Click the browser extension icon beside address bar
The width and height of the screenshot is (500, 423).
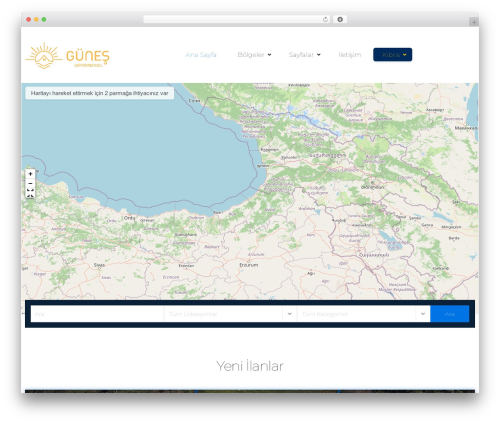point(340,20)
